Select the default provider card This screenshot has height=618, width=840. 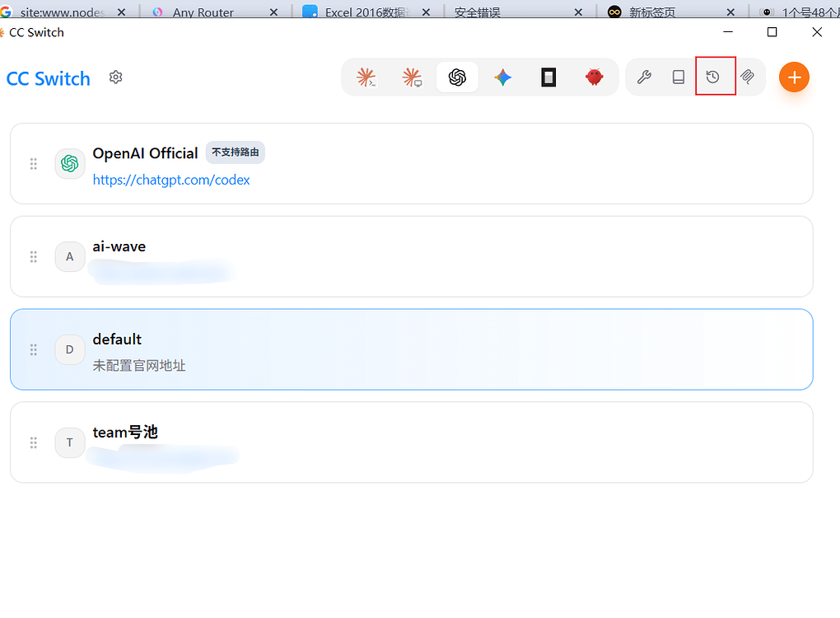click(x=412, y=349)
